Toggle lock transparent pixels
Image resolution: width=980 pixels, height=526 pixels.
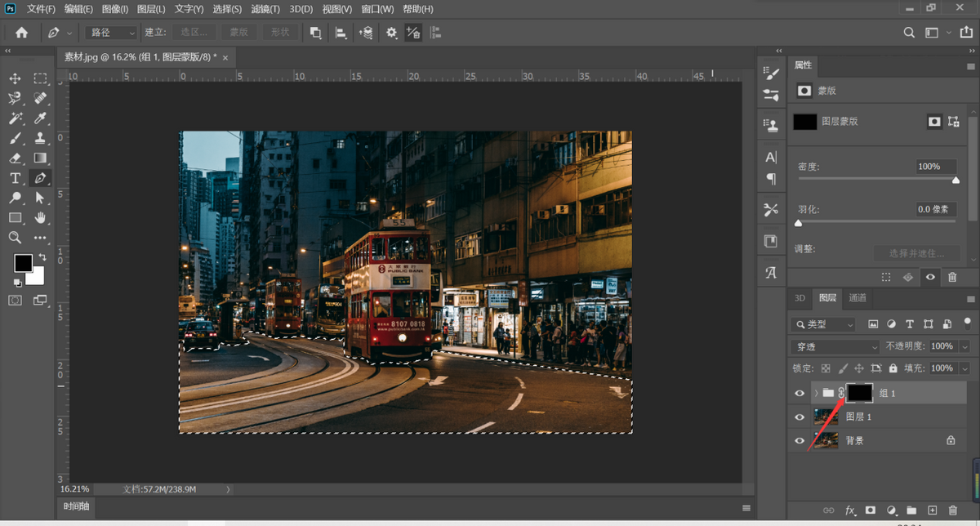[826, 368]
